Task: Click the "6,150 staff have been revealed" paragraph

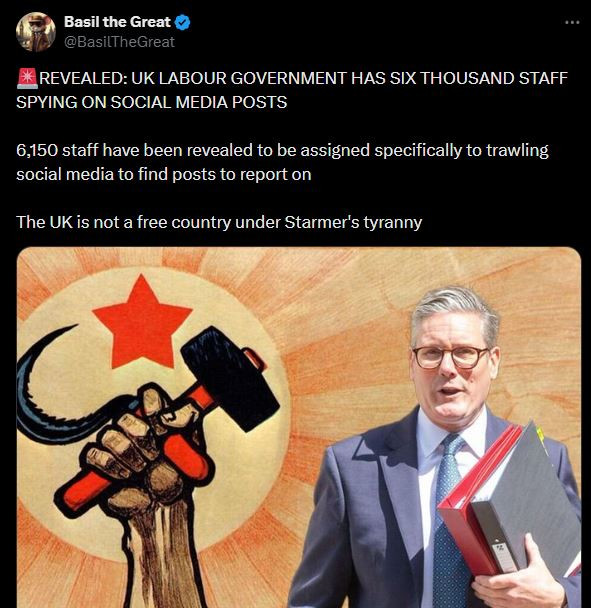Action: [x=282, y=162]
